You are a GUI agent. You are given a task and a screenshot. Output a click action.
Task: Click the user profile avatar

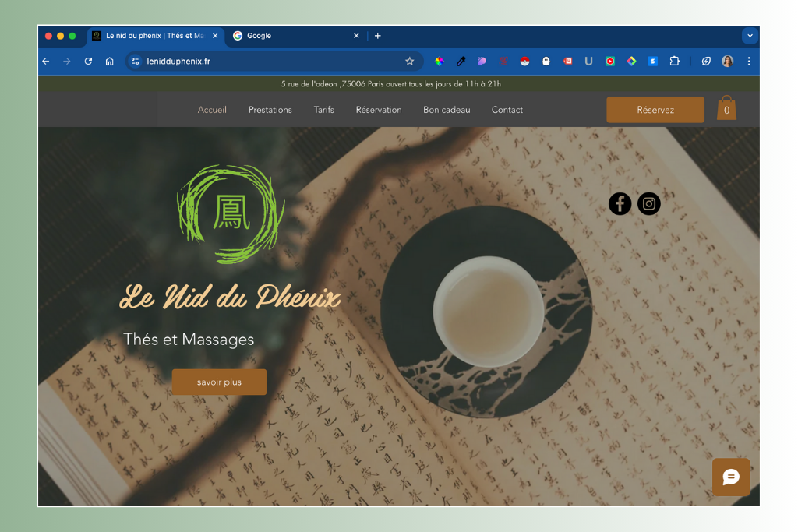pos(727,61)
